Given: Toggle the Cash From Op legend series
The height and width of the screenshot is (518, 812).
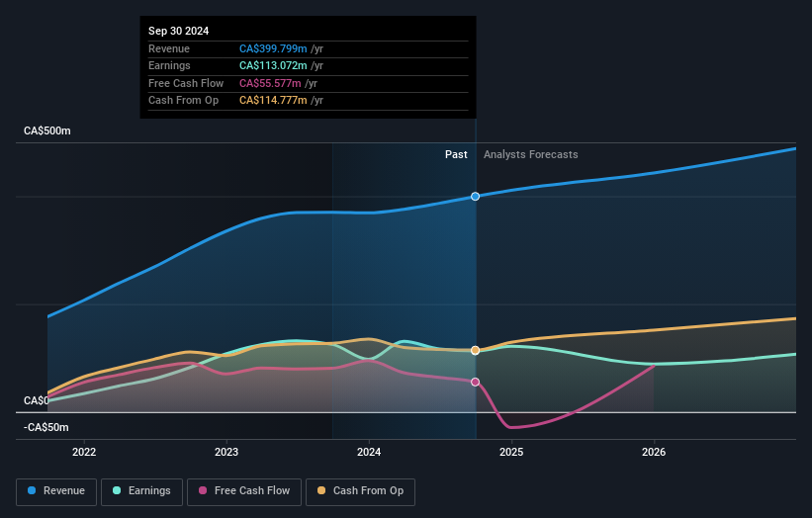Looking at the screenshot, I should click(360, 491).
